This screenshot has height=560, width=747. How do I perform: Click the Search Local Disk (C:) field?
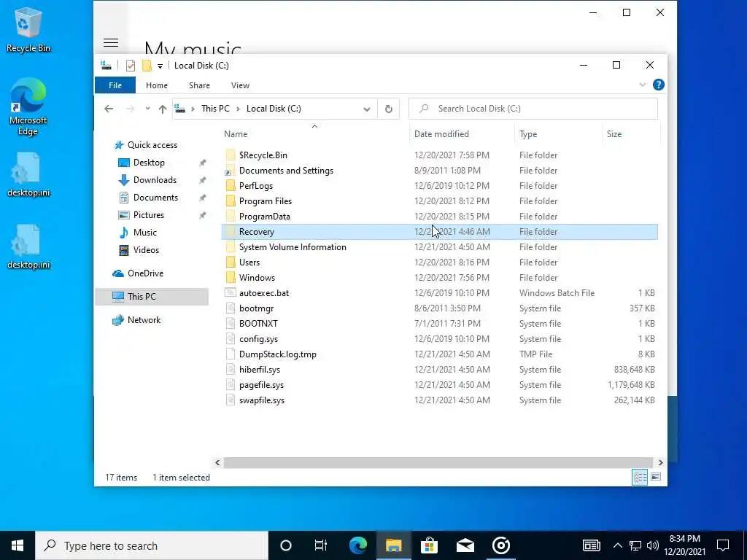point(533,109)
